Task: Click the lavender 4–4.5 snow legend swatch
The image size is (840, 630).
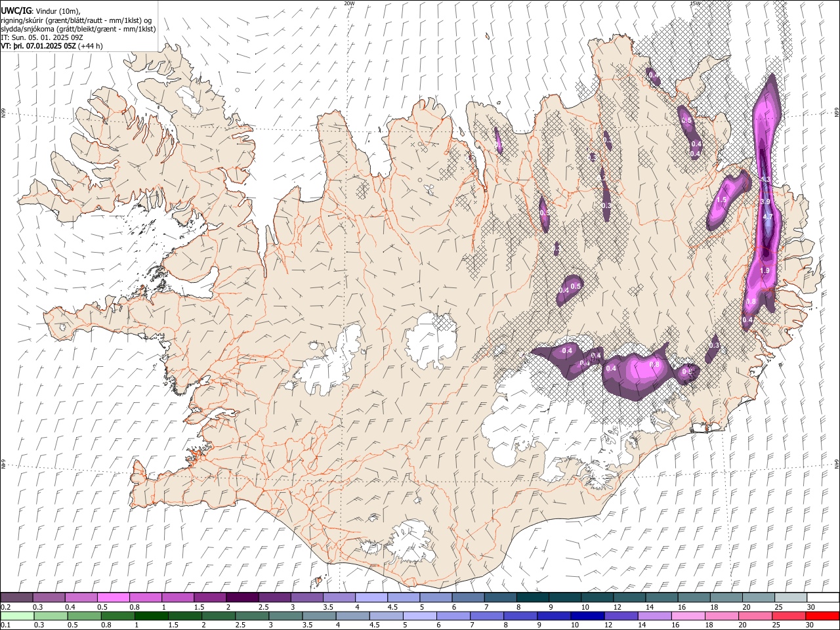Action: (x=371, y=597)
